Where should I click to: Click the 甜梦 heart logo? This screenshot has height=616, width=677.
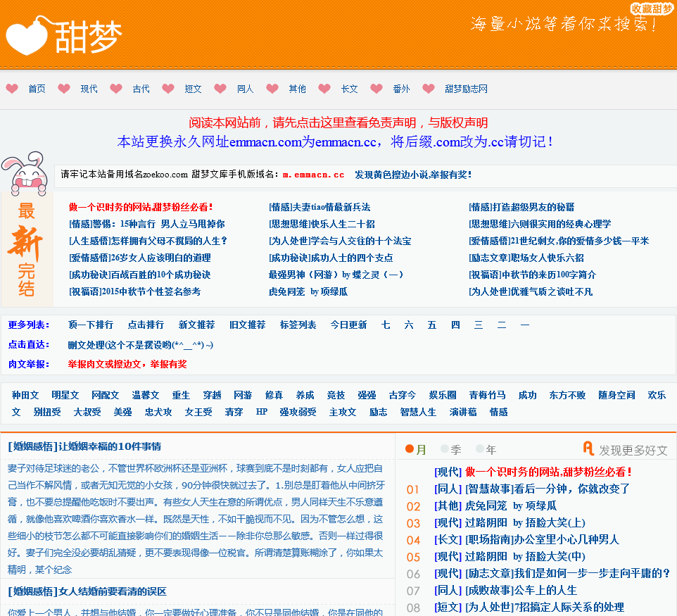tap(64, 37)
